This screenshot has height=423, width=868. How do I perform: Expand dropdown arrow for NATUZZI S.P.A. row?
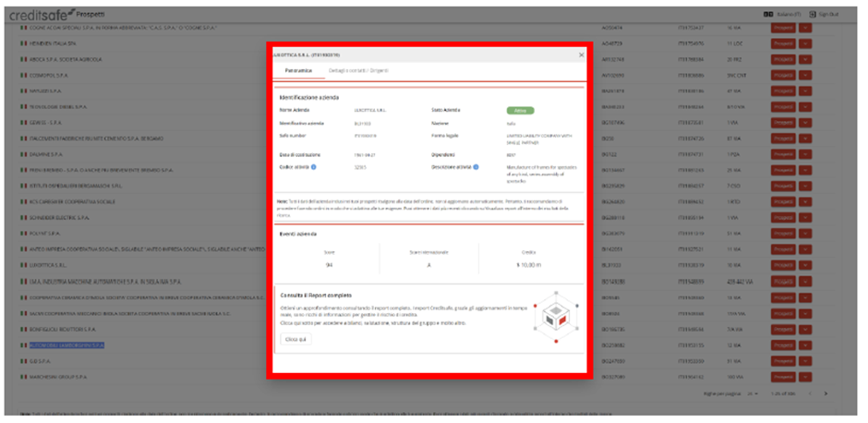805,91
